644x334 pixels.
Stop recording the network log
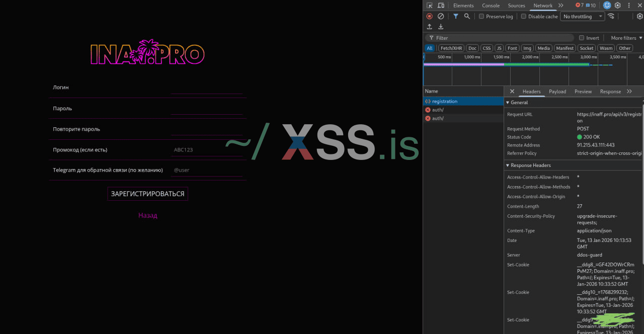[430, 16]
